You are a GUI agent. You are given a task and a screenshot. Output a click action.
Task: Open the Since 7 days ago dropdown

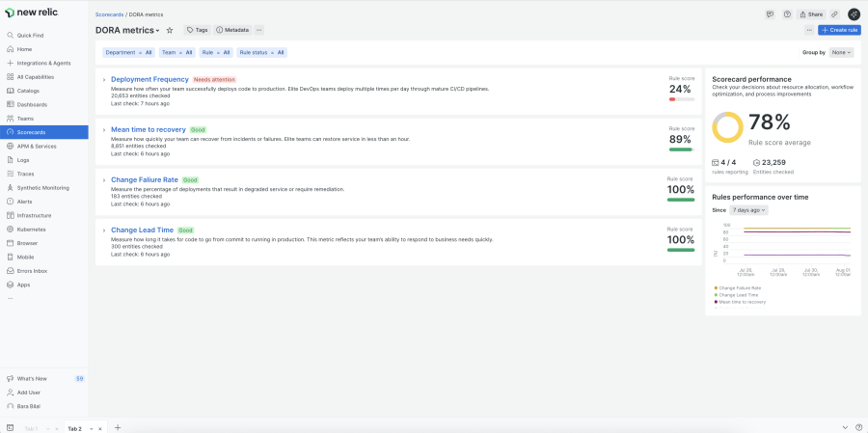pyautogui.click(x=748, y=210)
